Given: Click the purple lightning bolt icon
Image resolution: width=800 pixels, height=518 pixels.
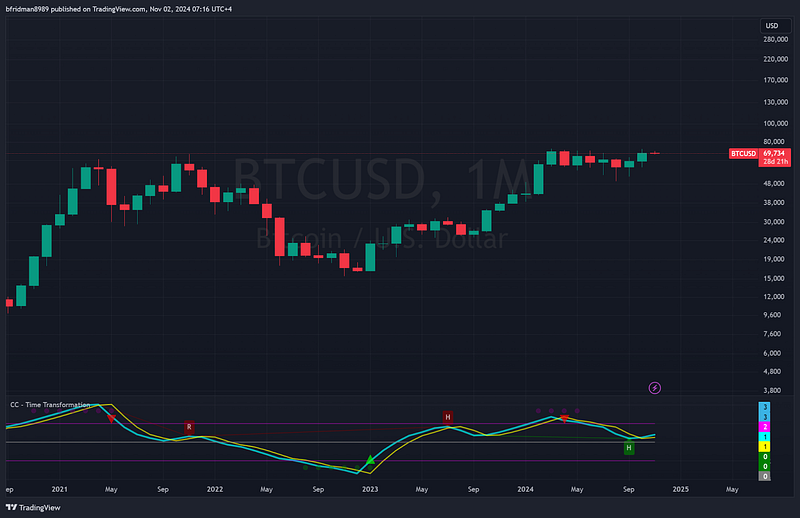Looking at the screenshot, I should point(655,388).
